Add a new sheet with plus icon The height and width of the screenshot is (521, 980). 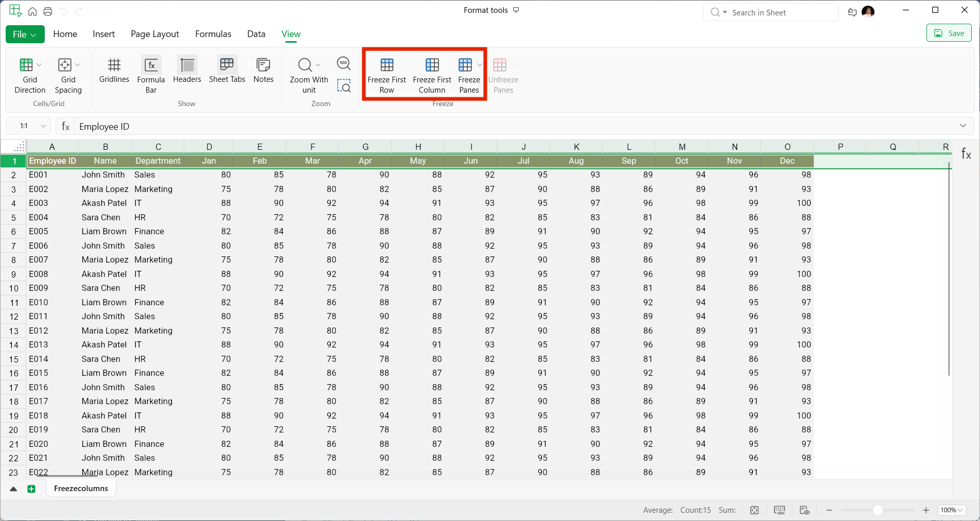(31, 489)
